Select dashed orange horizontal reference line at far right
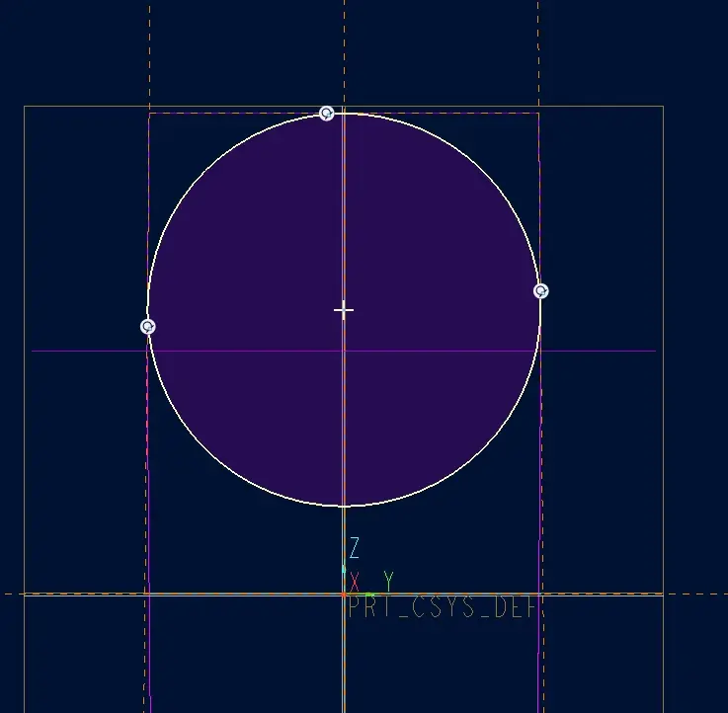728x713 pixels. (x=695, y=594)
